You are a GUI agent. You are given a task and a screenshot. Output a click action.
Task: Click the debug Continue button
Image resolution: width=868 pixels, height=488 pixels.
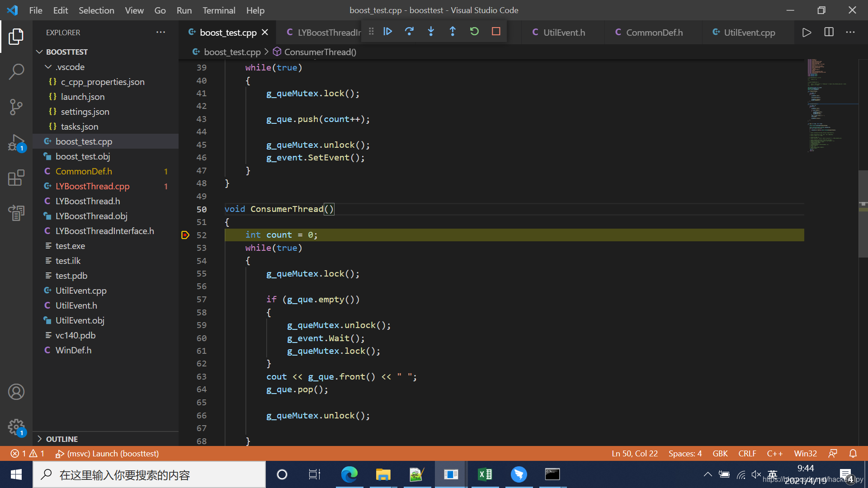click(x=387, y=32)
